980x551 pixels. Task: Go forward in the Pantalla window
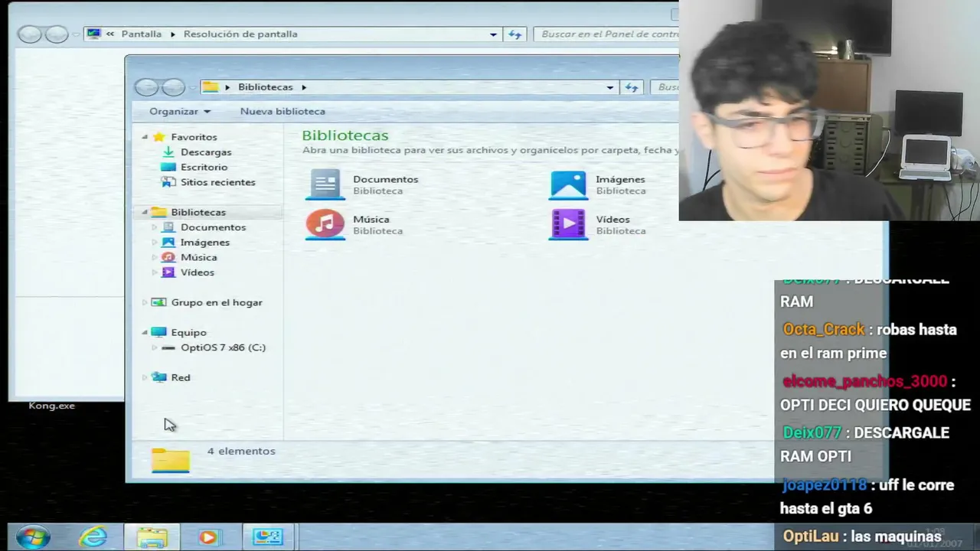click(57, 34)
